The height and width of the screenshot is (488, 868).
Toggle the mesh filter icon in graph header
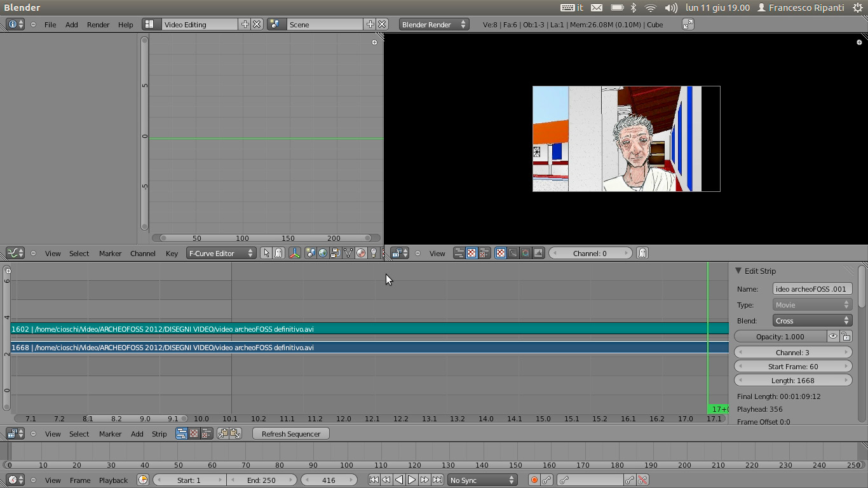tap(348, 253)
